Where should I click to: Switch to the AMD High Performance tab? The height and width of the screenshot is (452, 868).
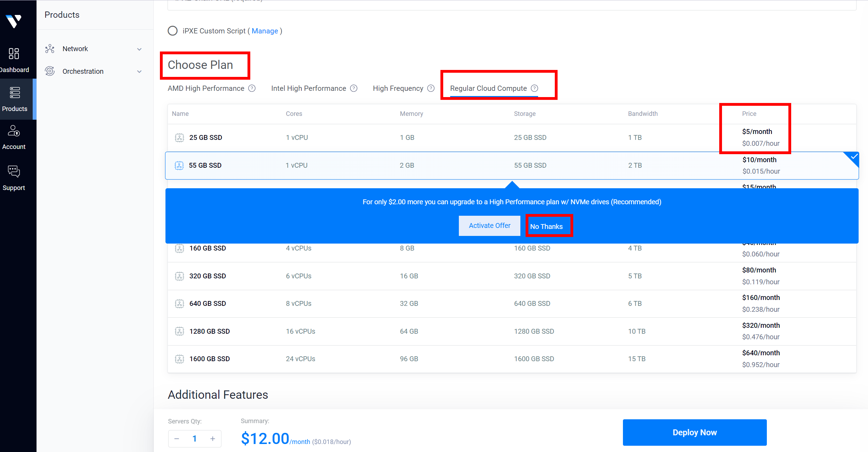tap(206, 88)
